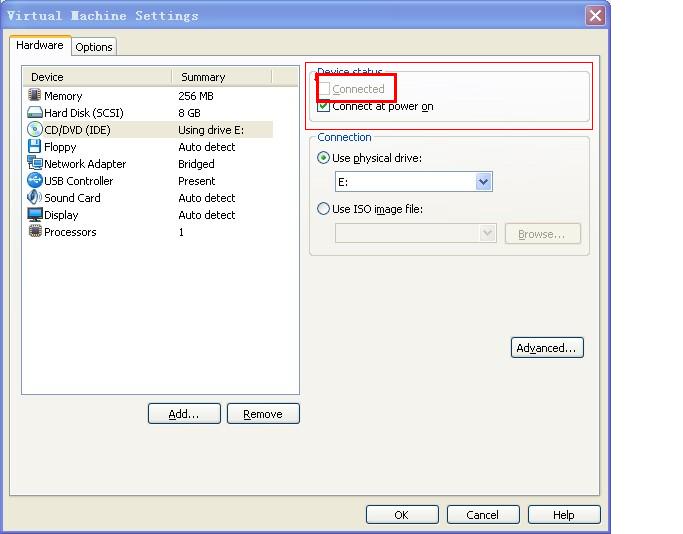This screenshot has width=683, height=534.
Task: Select the Hard Disk (SCSI) icon
Action: pos(35,113)
